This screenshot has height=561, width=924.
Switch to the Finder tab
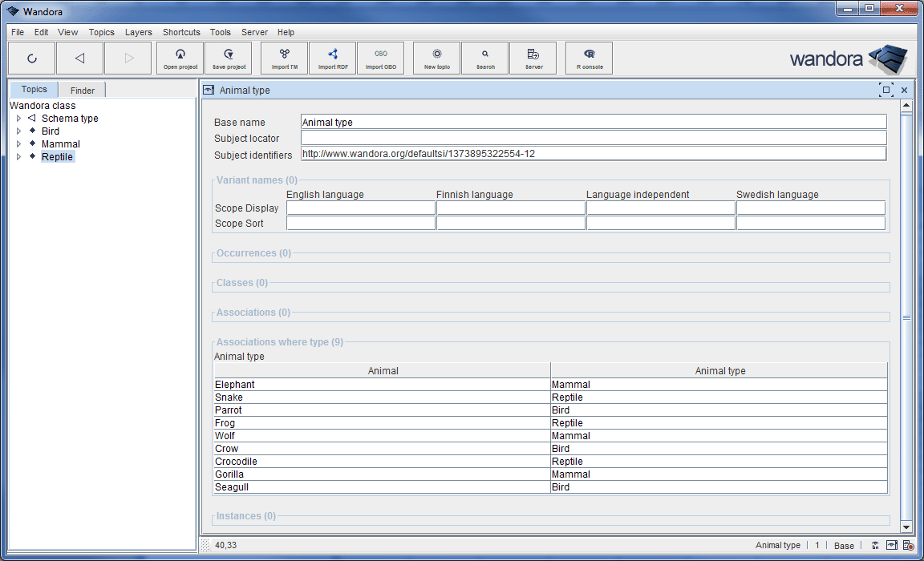[x=83, y=91]
